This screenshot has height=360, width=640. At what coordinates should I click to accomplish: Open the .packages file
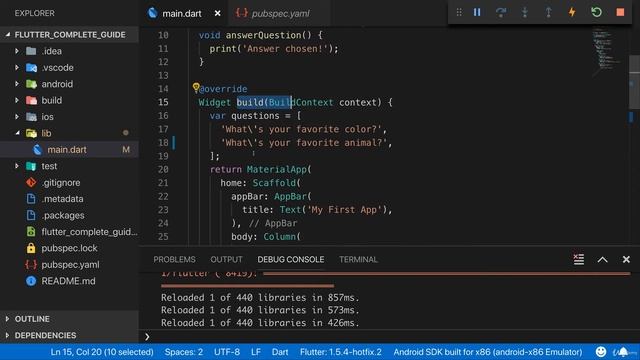pos(63,215)
